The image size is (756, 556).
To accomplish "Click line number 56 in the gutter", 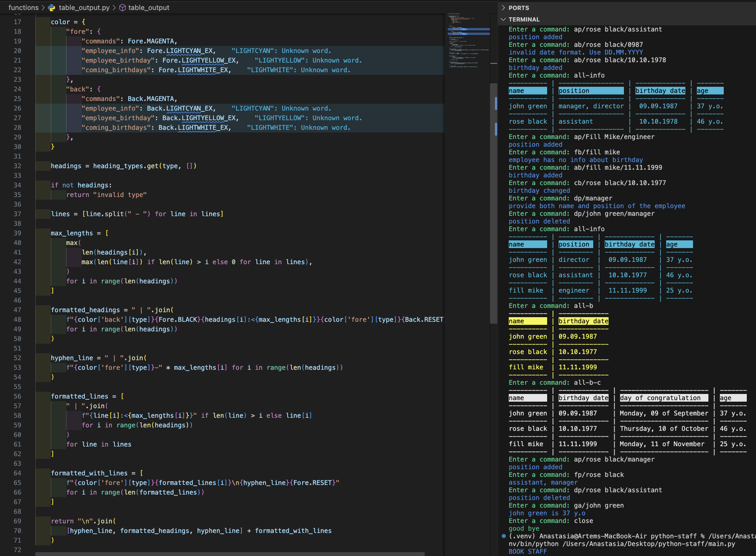I will [17, 396].
